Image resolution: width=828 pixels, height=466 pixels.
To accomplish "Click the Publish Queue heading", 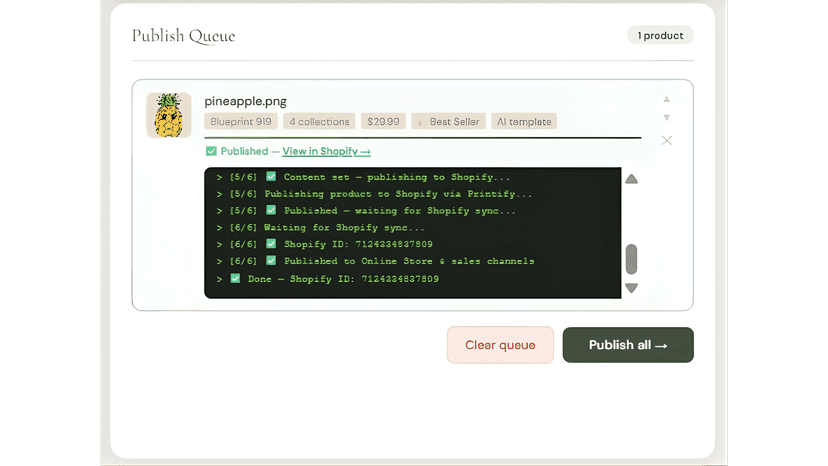I will pyautogui.click(x=183, y=36).
